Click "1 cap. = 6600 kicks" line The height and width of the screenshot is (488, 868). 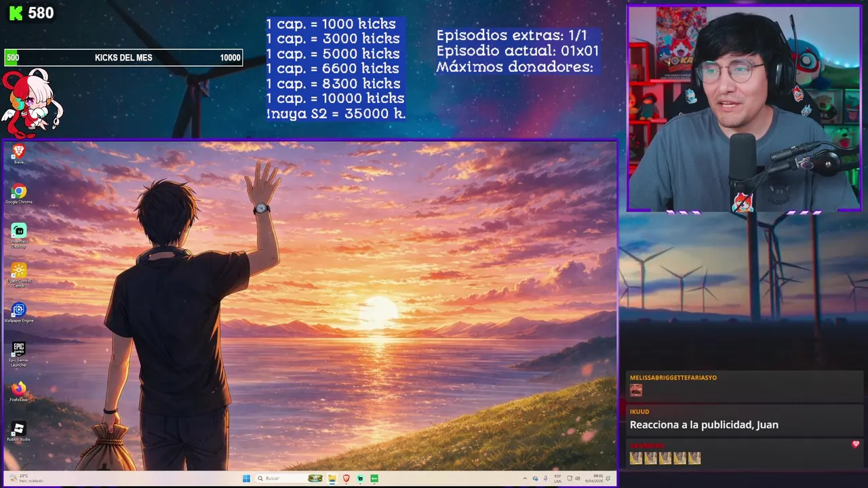333,68
